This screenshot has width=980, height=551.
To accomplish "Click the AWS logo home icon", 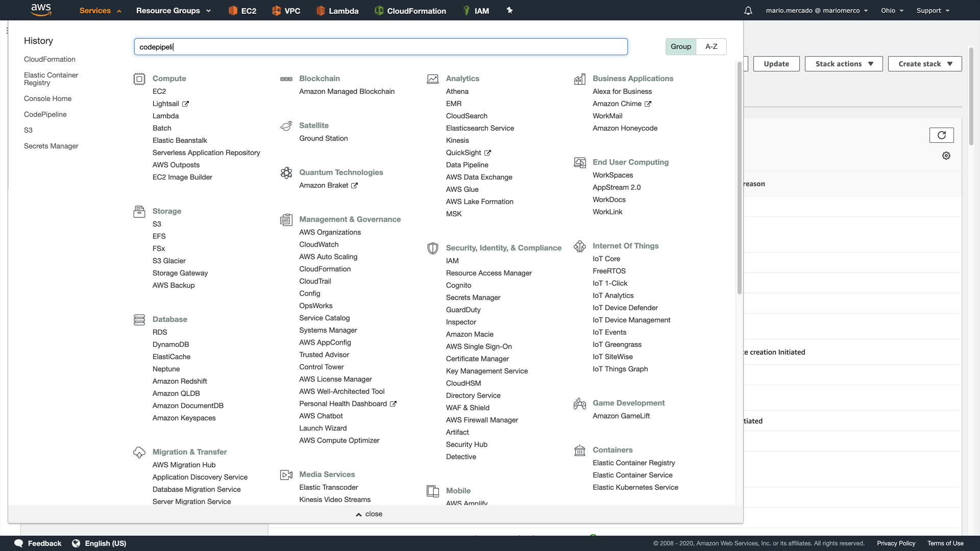I will (x=41, y=10).
